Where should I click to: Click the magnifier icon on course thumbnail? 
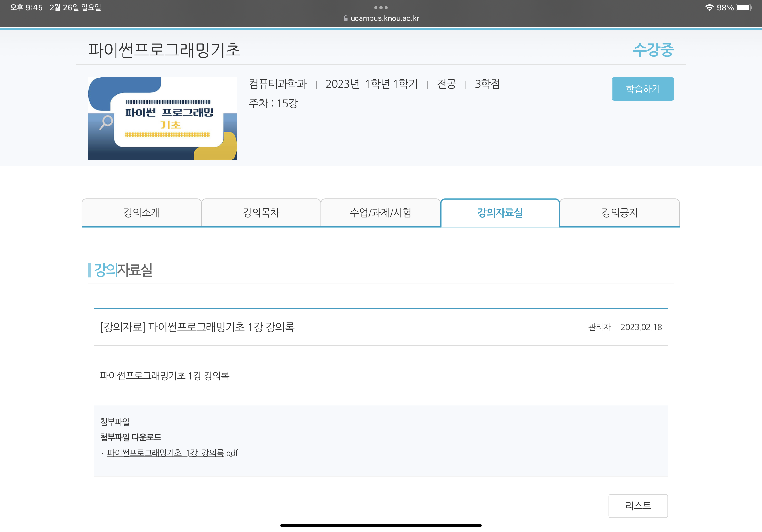(x=106, y=122)
